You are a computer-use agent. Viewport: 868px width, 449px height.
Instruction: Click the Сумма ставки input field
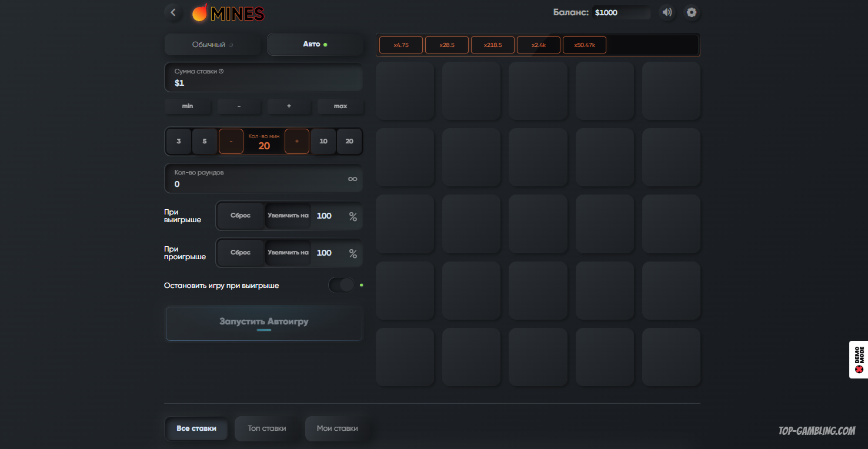coord(263,78)
